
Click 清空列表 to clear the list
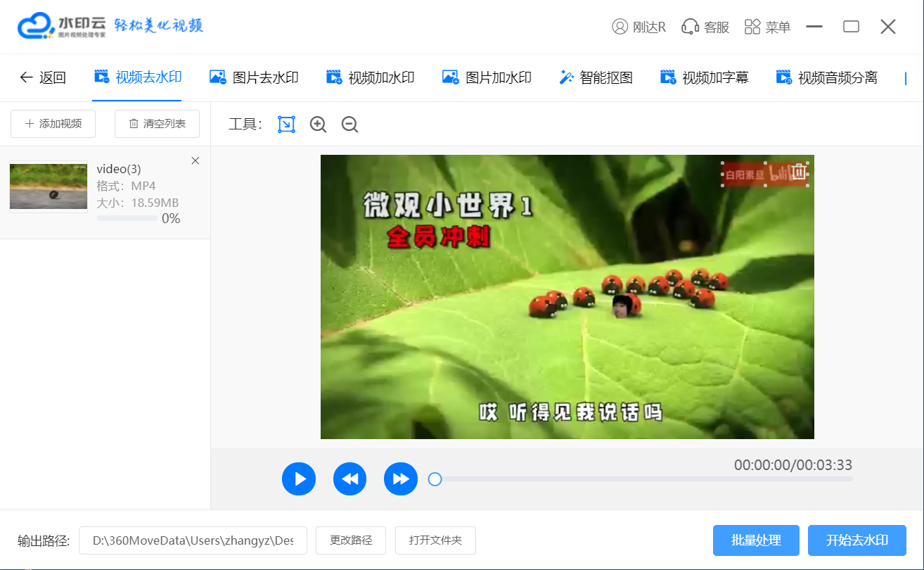157,124
